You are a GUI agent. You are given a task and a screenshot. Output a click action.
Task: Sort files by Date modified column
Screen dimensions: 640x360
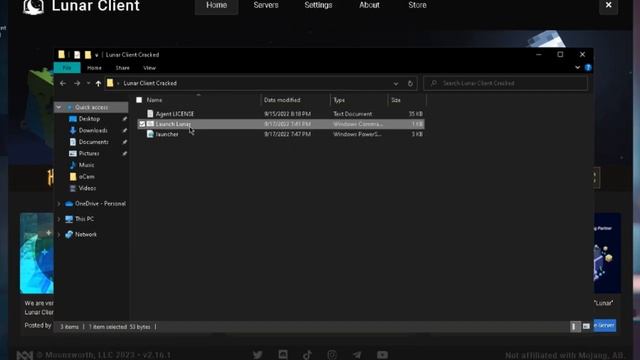pyautogui.click(x=282, y=100)
